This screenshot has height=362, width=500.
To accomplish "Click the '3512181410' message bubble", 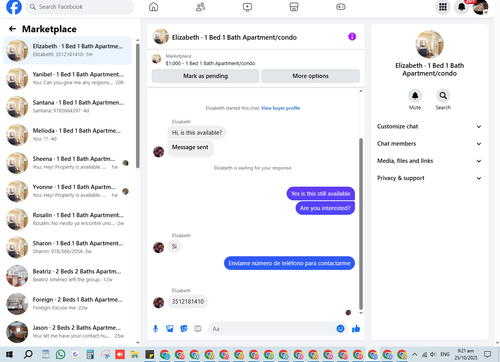I will coord(188,301).
